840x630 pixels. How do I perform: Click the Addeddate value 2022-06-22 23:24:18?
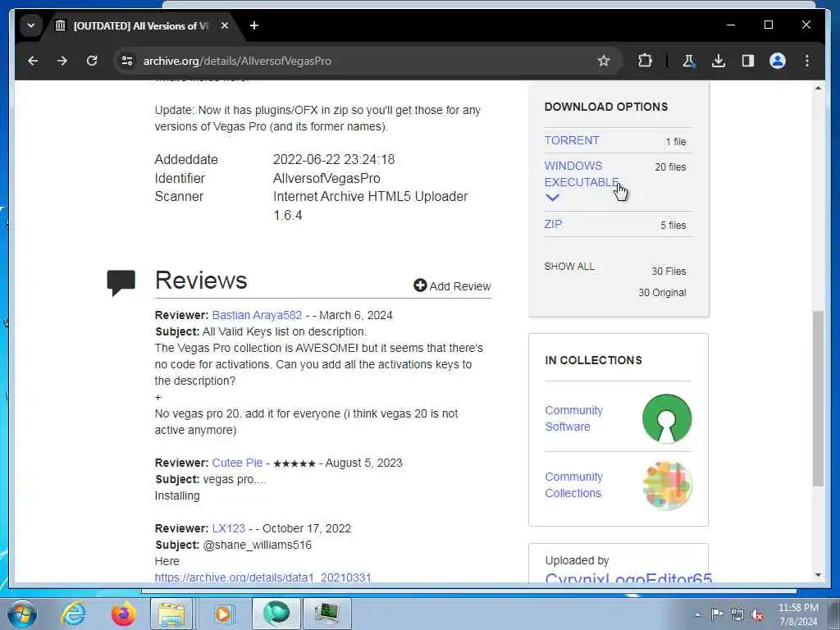[x=334, y=160]
